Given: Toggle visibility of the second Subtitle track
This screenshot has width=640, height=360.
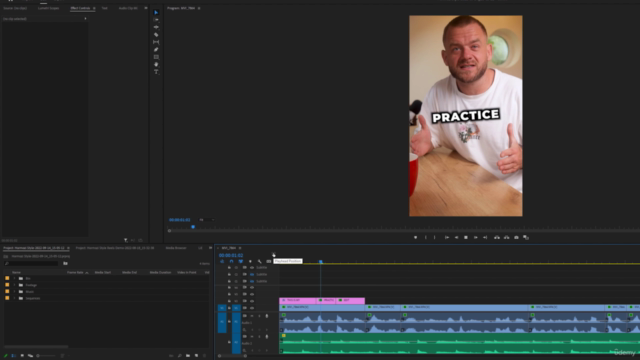Looking at the screenshot, I should point(252,274).
